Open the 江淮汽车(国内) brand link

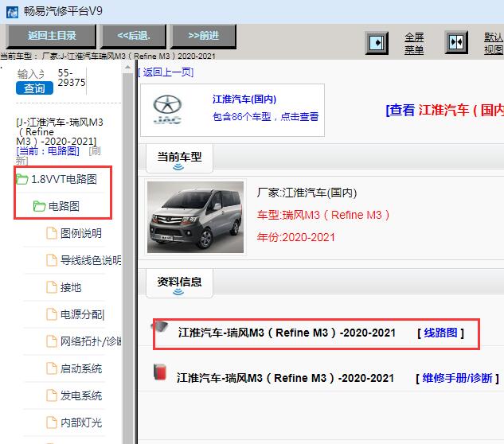click(244, 99)
